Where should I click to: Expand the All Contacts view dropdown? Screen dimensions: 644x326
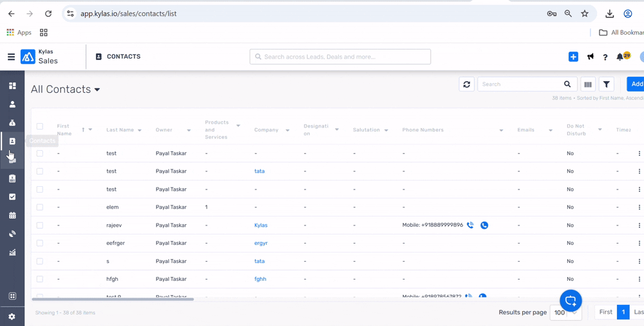tap(97, 90)
